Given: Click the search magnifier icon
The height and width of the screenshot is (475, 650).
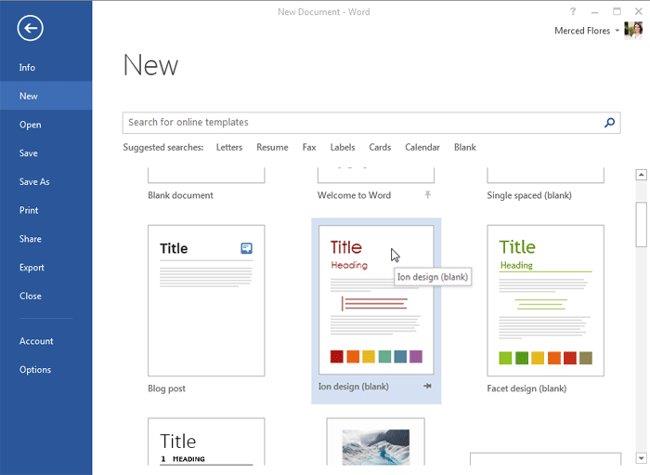Looking at the screenshot, I should coord(609,123).
